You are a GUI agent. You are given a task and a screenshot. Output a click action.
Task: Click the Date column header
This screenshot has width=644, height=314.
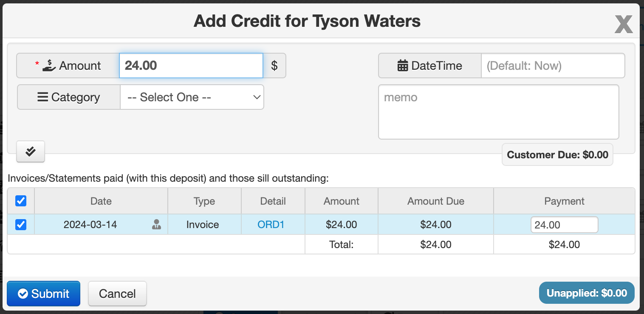pos(101,201)
